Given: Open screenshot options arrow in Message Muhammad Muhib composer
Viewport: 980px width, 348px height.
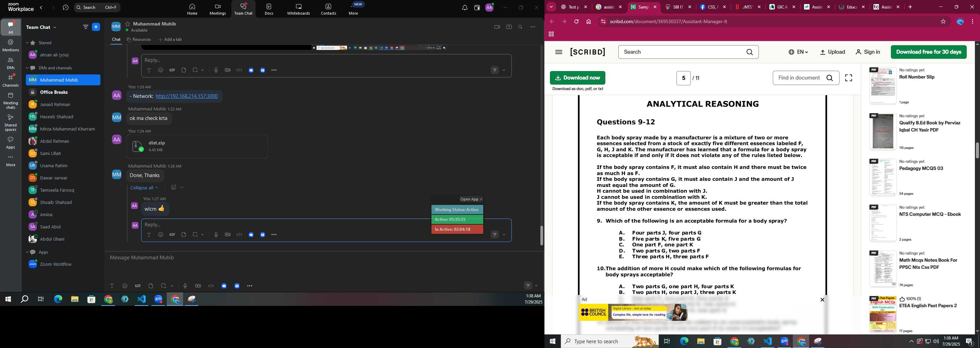Looking at the screenshot, I should pos(172,286).
